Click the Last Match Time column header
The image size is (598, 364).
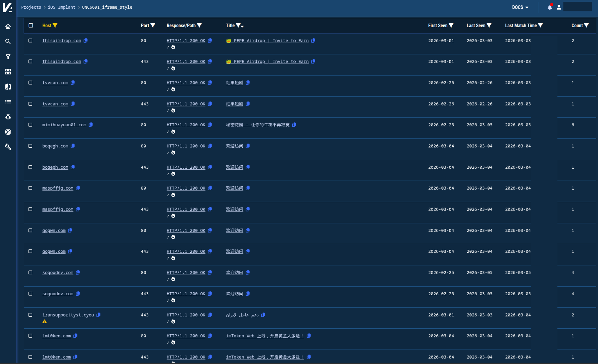(521, 25)
